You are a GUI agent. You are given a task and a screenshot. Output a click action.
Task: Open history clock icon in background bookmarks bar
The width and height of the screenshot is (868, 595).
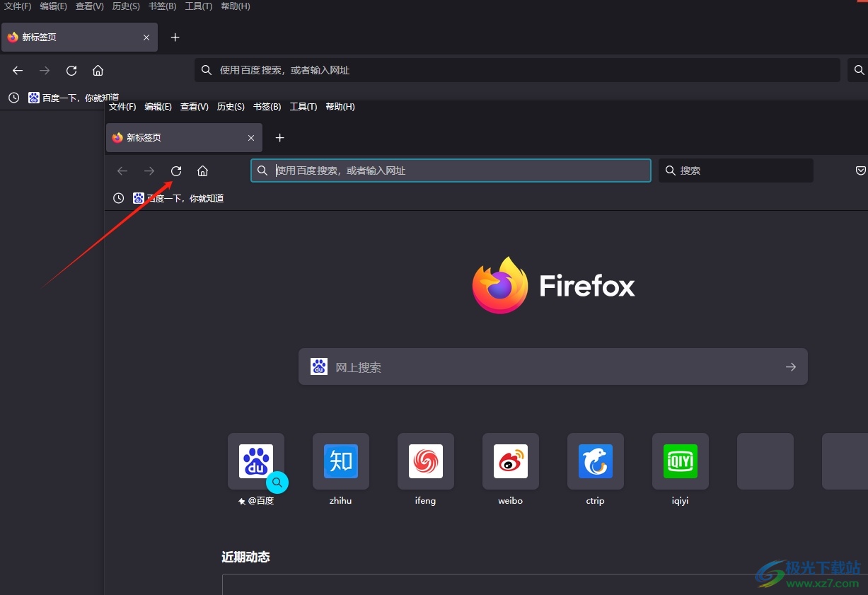pos(13,98)
